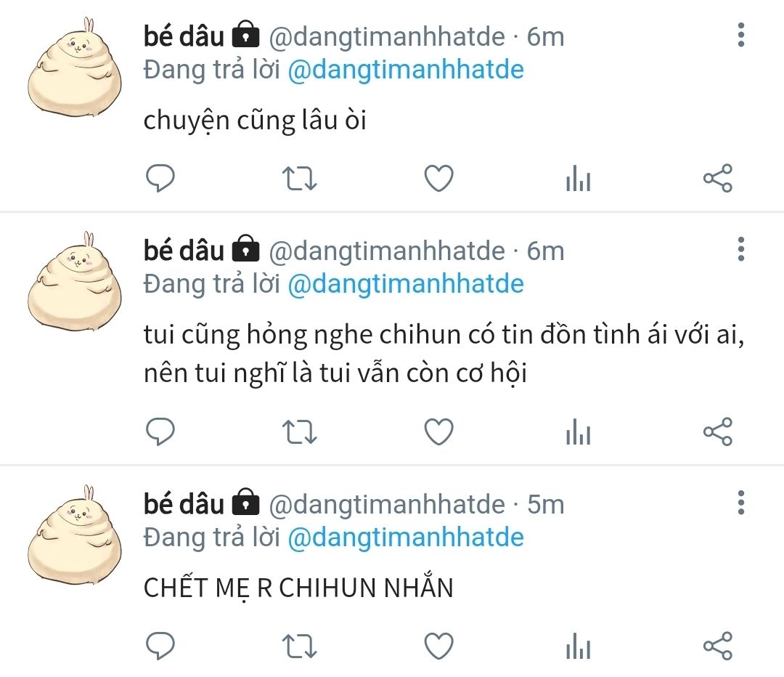
Task: Reply to the tweet about chihun rumors
Action: (x=160, y=431)
